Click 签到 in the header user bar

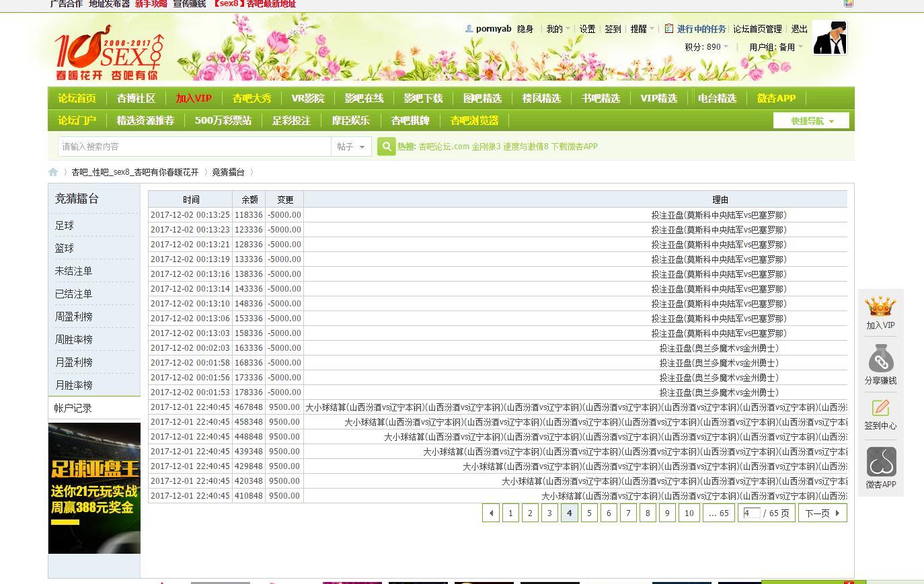(x=613, y=29)
